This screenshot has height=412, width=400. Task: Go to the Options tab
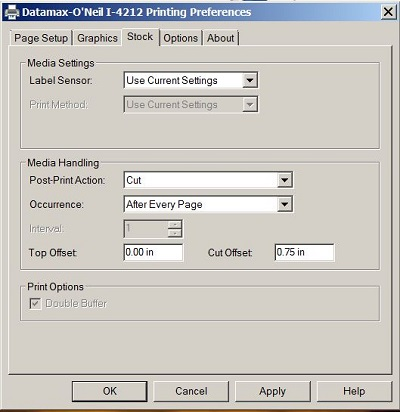click(181, 38)
